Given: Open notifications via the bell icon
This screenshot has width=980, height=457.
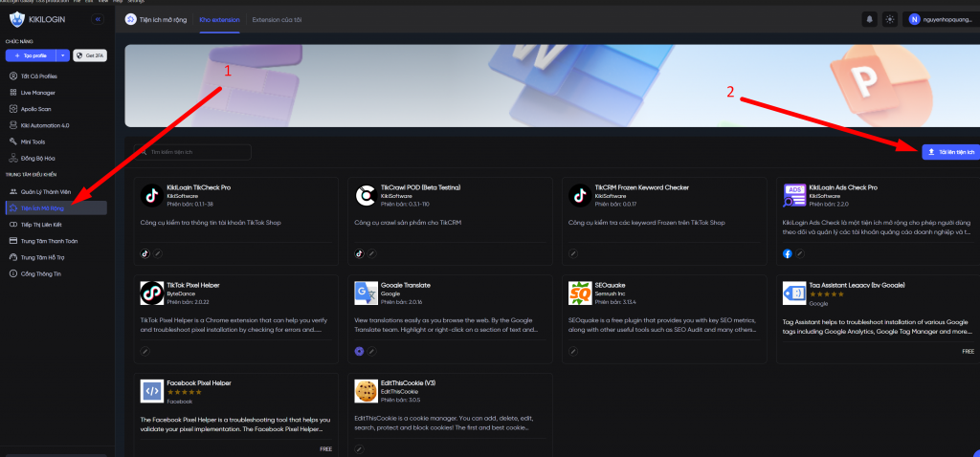Looking at the screenshot, I should (x=869, y=19).
